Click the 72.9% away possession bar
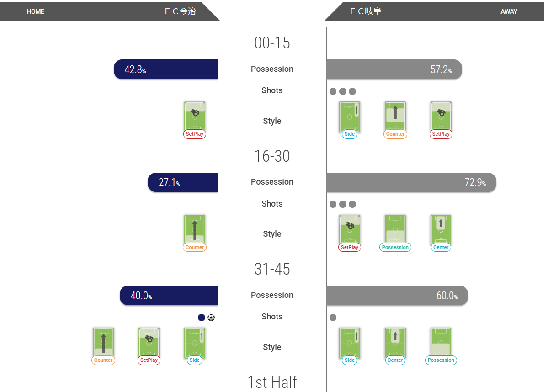 click(411, 182)
